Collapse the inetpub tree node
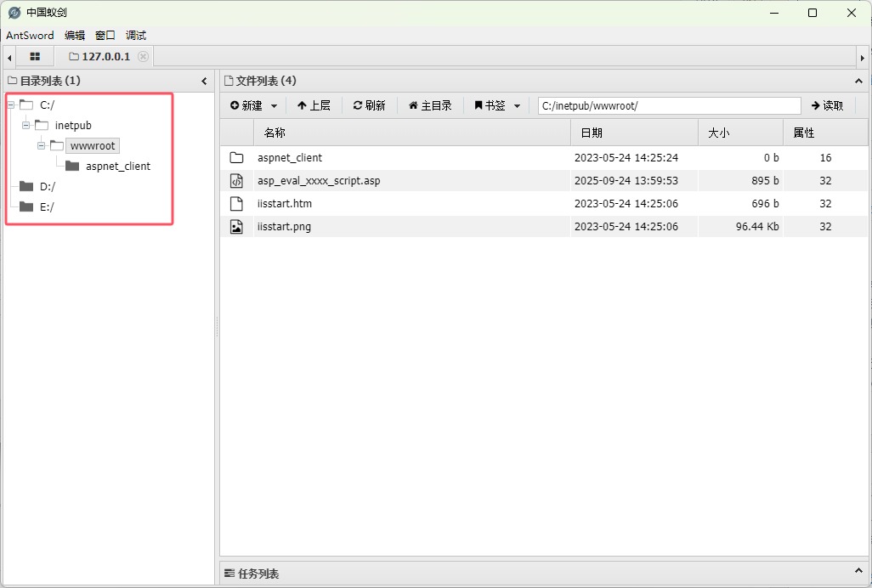 (26, 126)
